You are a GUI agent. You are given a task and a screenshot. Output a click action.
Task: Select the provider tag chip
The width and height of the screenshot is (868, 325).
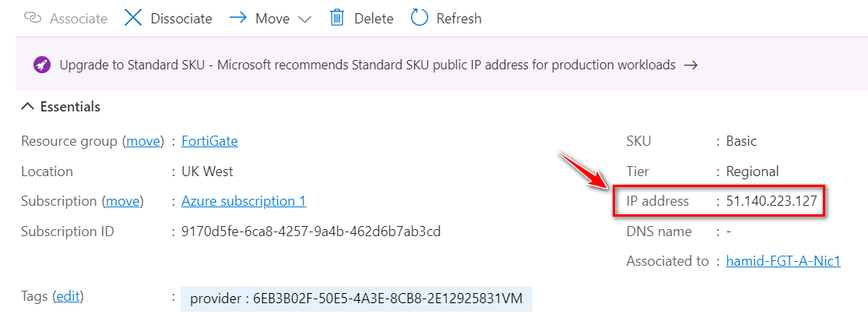356,299
